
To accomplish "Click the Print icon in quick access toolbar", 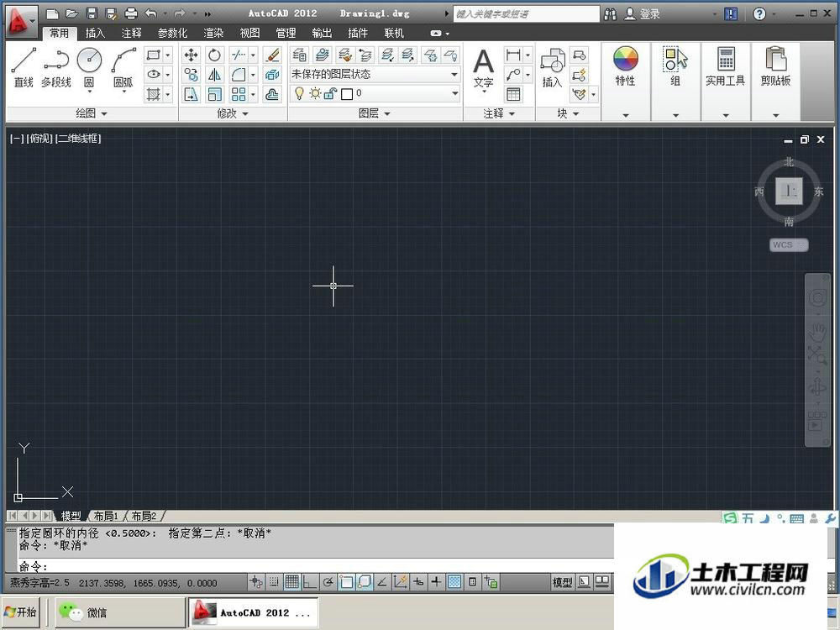I will point(131,14).
